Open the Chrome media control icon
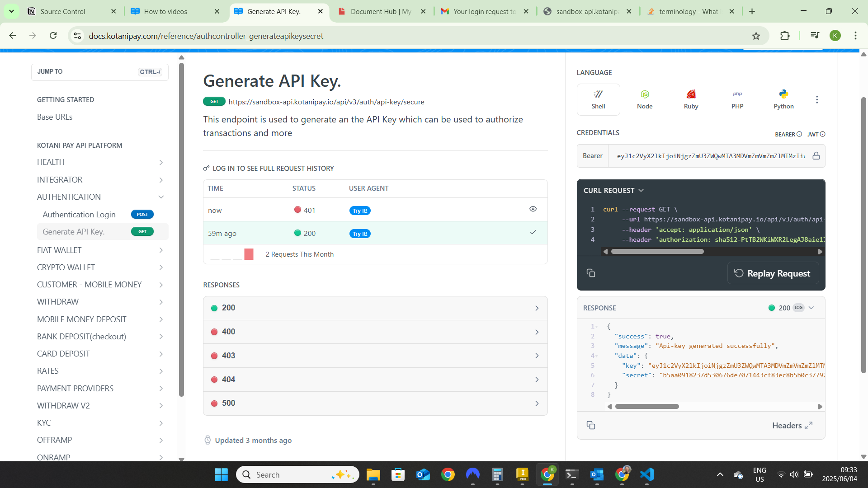The image size is (868, 488). pyautogui.click(x=815, y=35)
